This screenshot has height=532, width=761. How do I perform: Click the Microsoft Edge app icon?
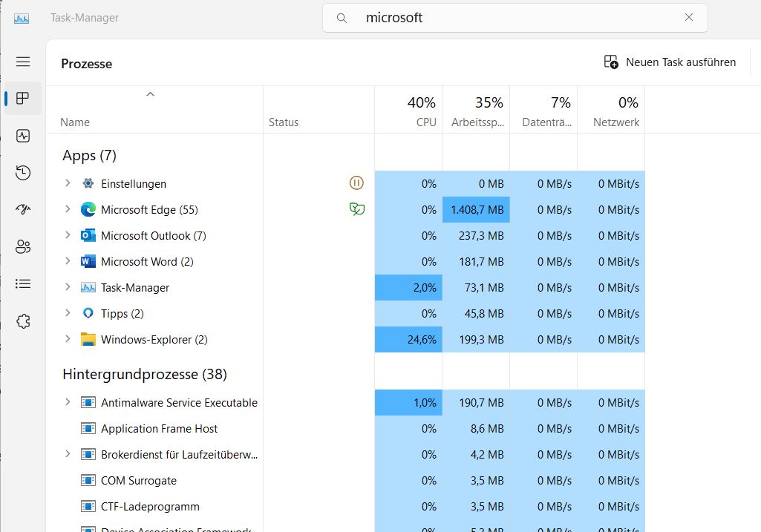click(88, 210)
